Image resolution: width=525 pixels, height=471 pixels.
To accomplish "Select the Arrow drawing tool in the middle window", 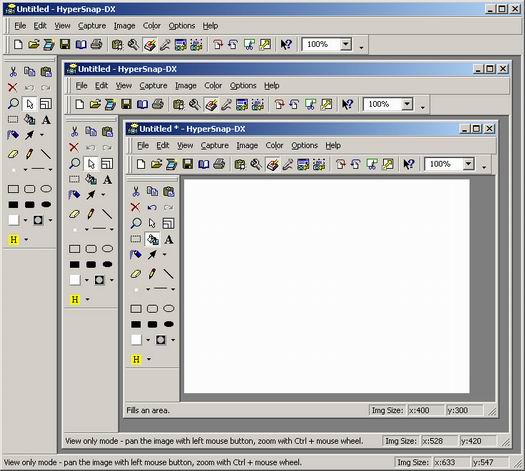I will (x=91, y=195).
